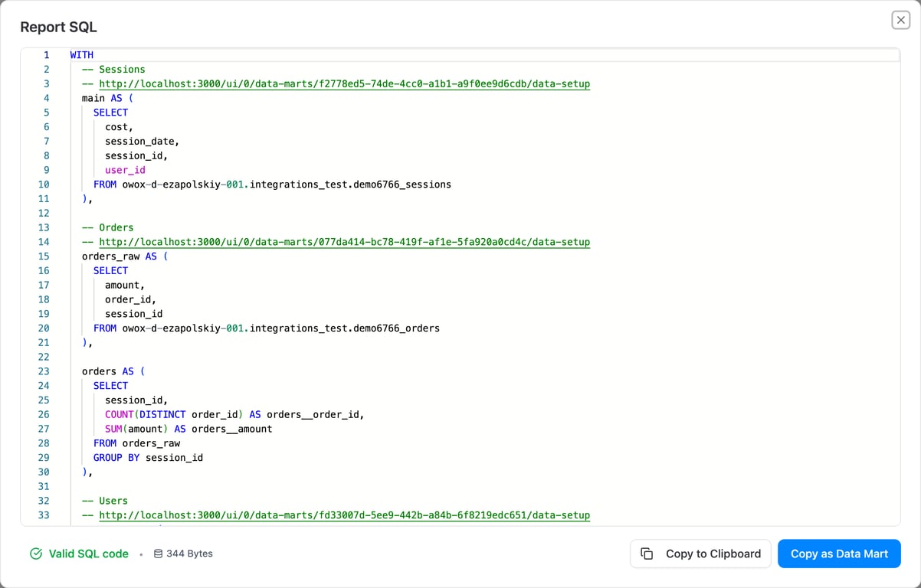Click line number 22 in gutter
Image resolution: width=921 pixels, height=588 pixels.
coord(44,357)
